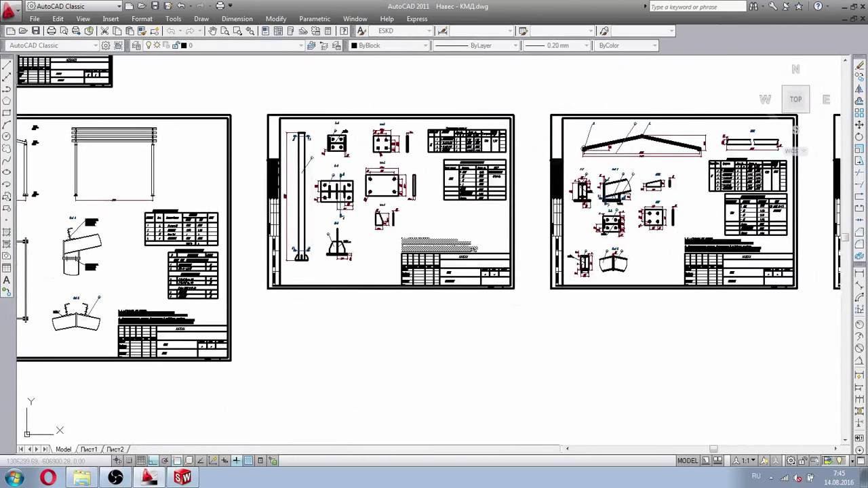The image size is (868, 488).
Task: Select the Polygon draw tool
Action: (x=7, y=101)
